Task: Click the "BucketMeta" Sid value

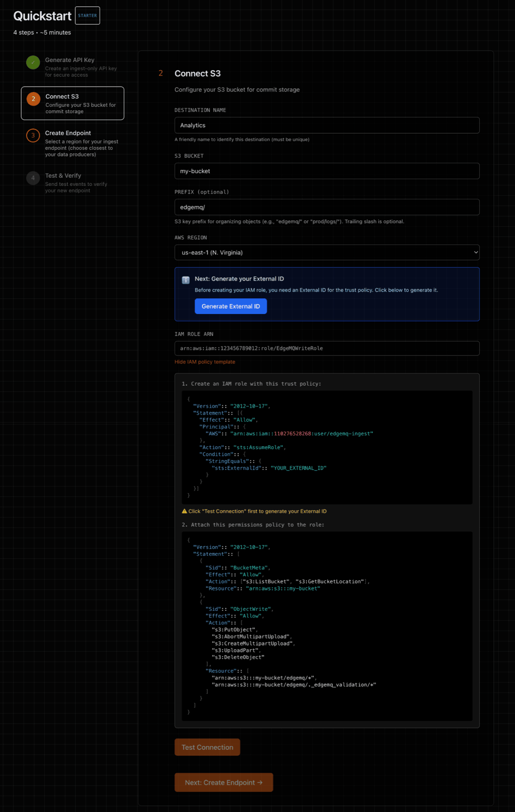Action: [250, 568]
